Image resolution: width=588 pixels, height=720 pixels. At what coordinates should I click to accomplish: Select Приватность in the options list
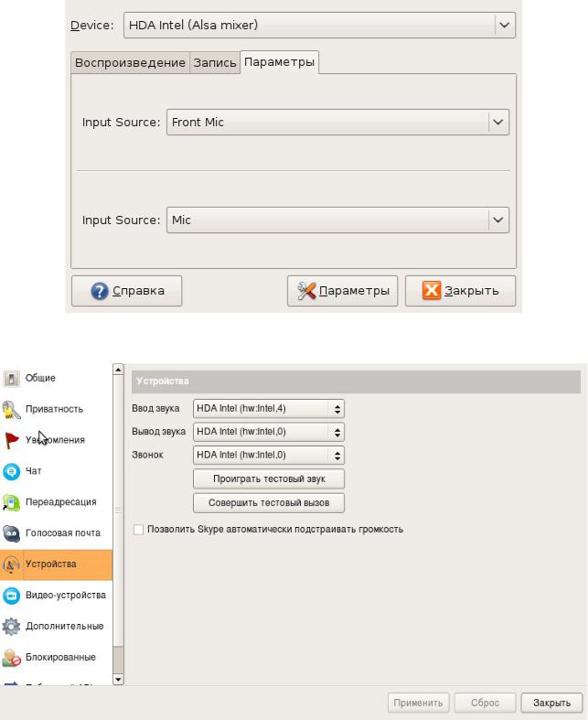pyautogui.click(x=56, y=410)
